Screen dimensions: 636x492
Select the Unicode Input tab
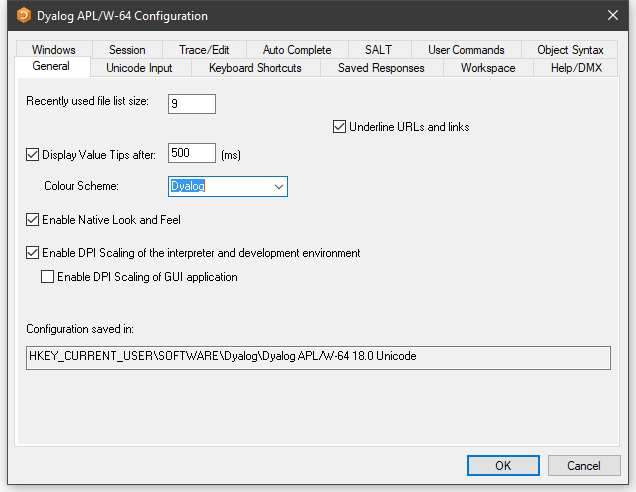coord(139,68)
